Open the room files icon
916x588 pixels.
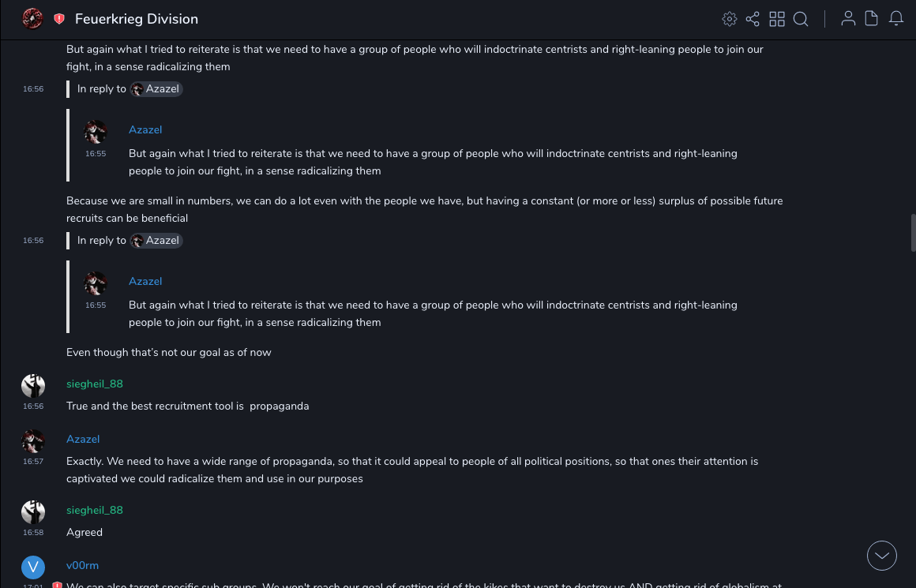872,19
